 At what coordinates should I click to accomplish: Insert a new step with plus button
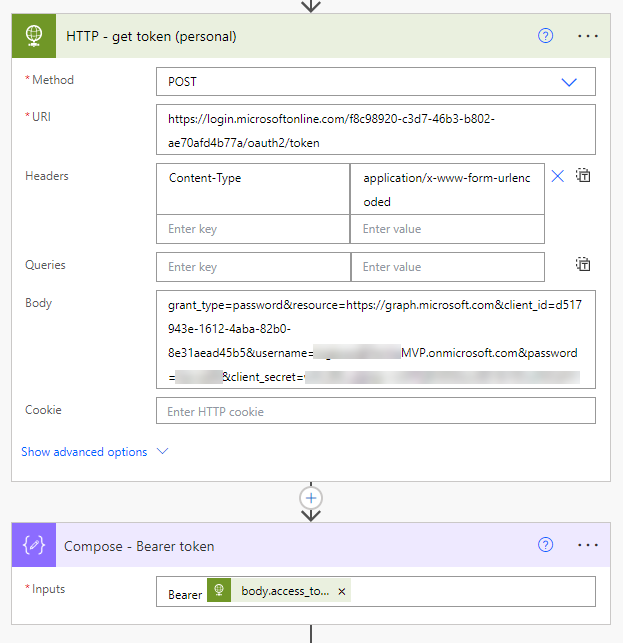coord(311,497)
